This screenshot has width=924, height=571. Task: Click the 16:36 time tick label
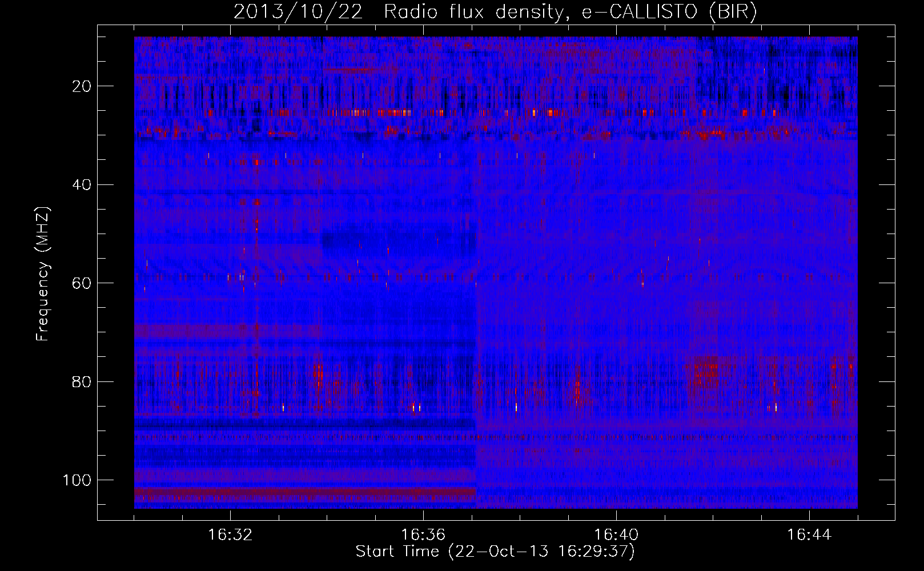coord(423,535)
